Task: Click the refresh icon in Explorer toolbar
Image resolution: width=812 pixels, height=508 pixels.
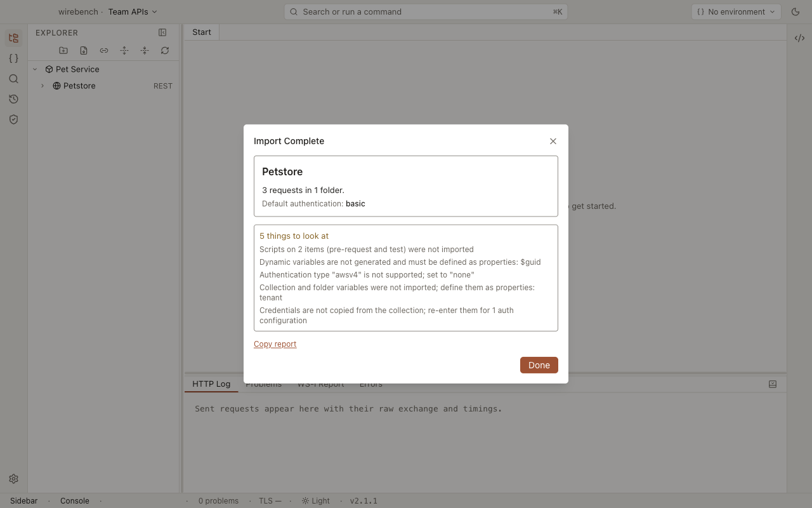Action: tap(165, 50)
